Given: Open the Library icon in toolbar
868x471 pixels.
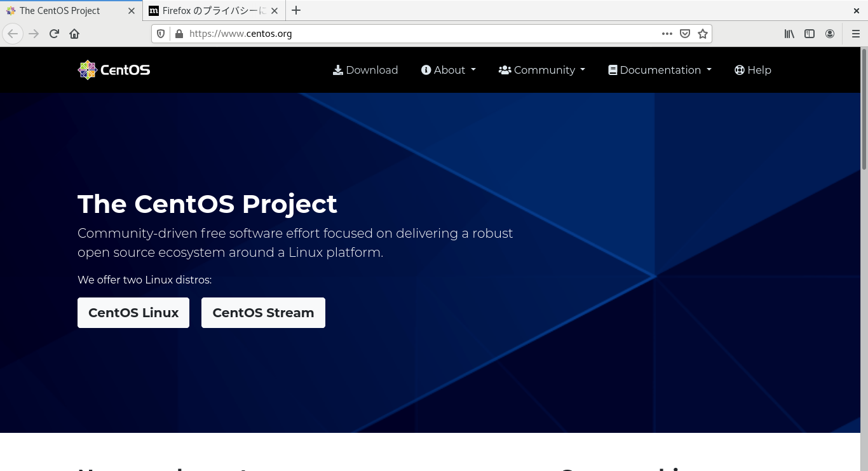Looking at the screenshot, I should pos(789,34).
